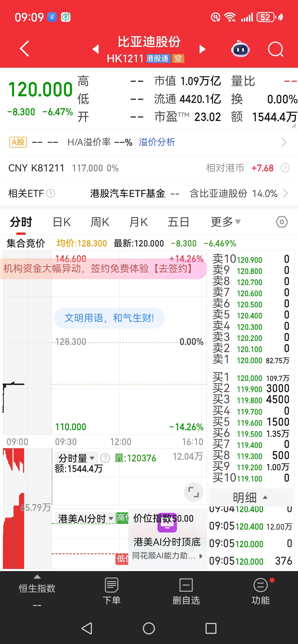Tap the A股 tag

tap(18, 142)
